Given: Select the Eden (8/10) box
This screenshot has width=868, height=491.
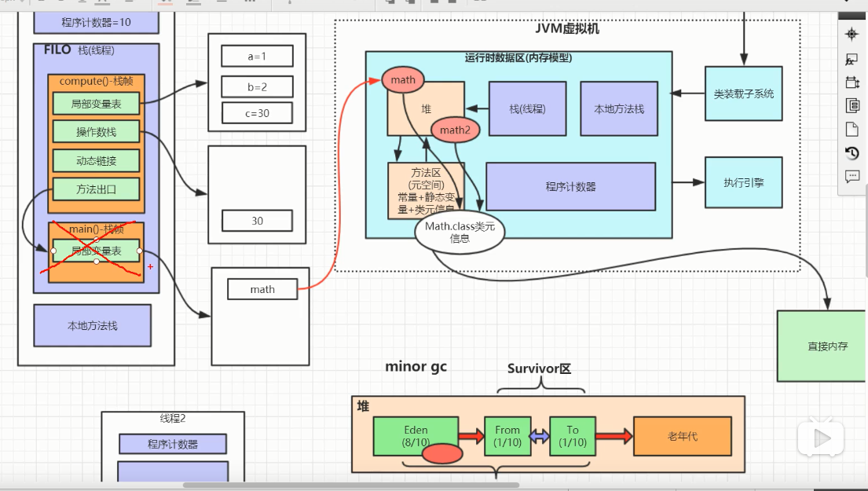Looking at the screenshot, I should pos(416,436).
